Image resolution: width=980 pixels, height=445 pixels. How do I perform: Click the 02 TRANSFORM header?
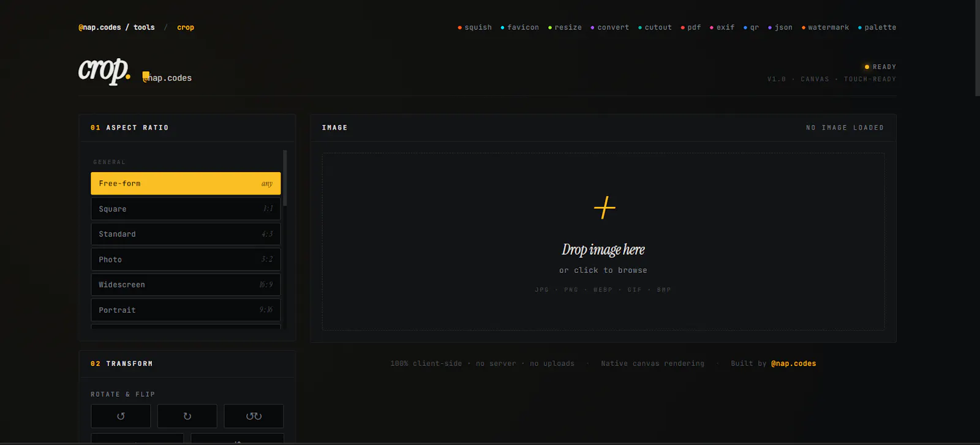(x=121, y=364)
